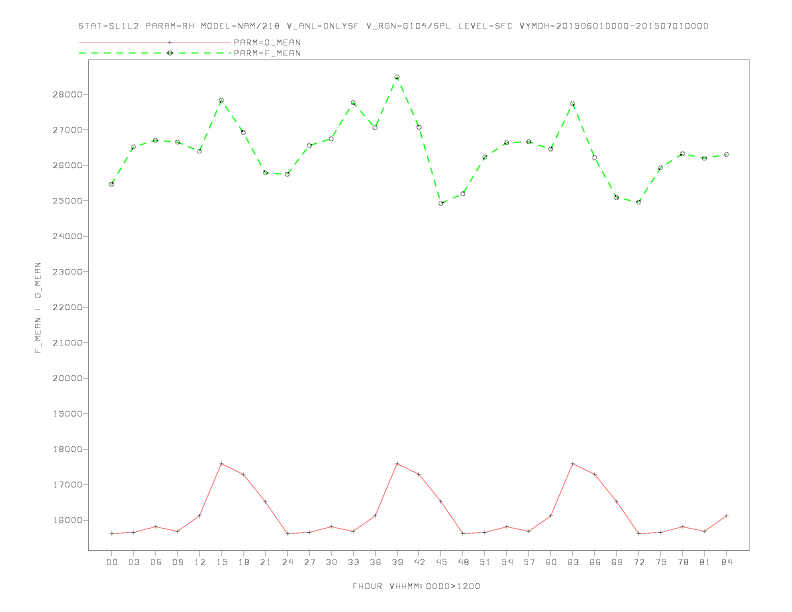Viewport: 792px width, 612px height.
Task: Click the x-axis title FHOUR VHHMM:0000>1200
Action: coord(416,586)
